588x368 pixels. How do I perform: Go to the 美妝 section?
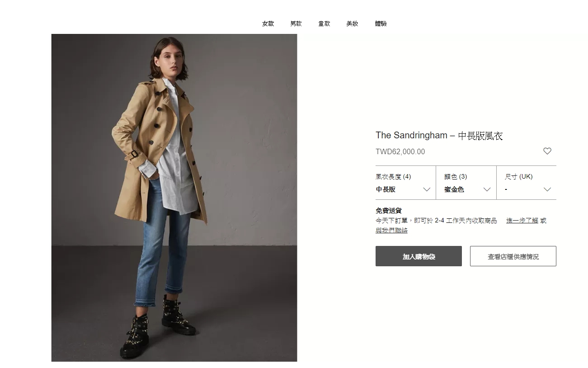click(352, 24)
